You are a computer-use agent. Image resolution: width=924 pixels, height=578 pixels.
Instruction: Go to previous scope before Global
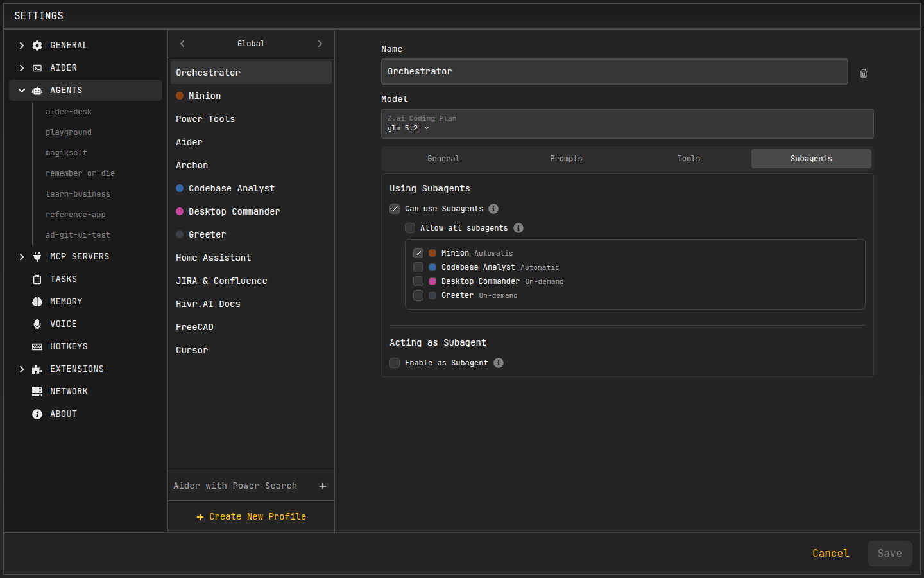pos(182,44)
